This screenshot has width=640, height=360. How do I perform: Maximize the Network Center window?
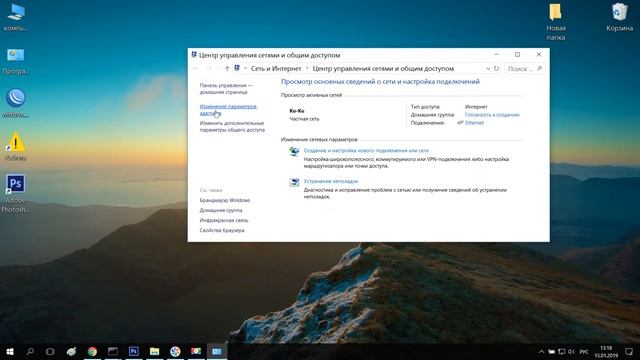517,54
